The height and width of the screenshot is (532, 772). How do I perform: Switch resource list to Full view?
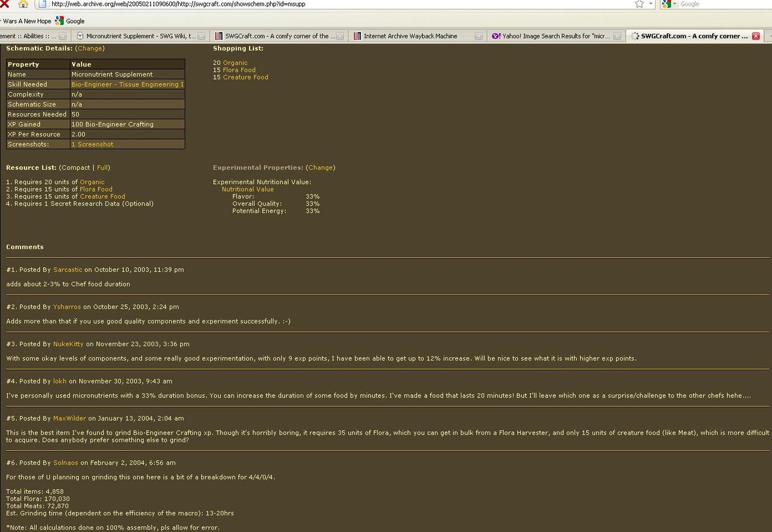103,167
